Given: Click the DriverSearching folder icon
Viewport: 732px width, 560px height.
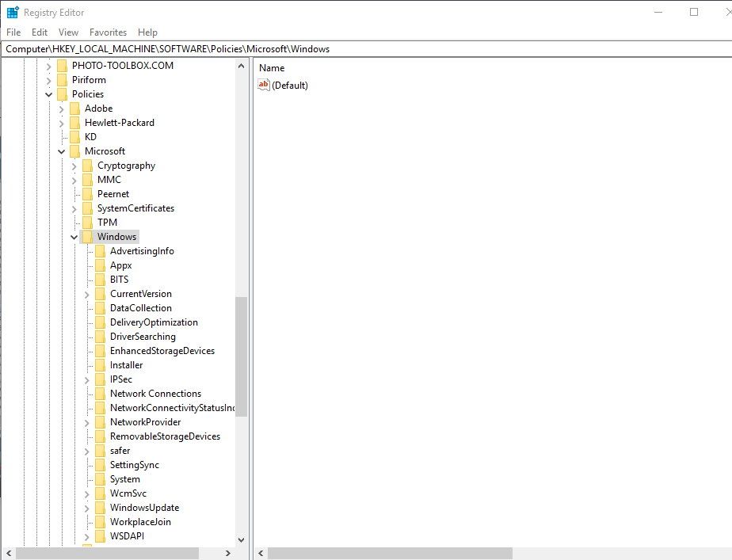Looking at the screenshot, I should (x=100, y=337).
